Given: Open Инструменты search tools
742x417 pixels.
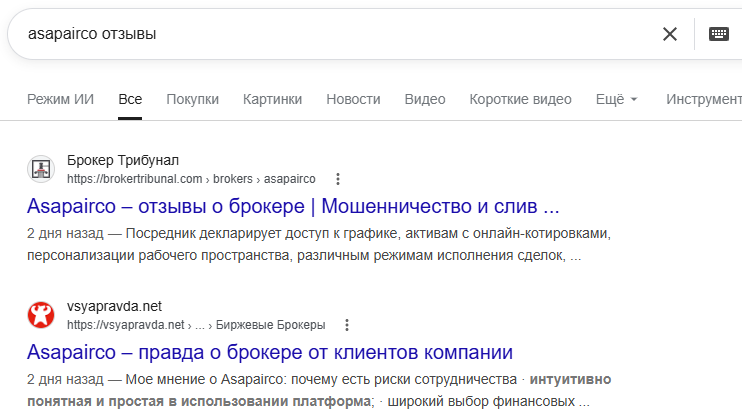Looking at the screenshot, I should [704, 99].
